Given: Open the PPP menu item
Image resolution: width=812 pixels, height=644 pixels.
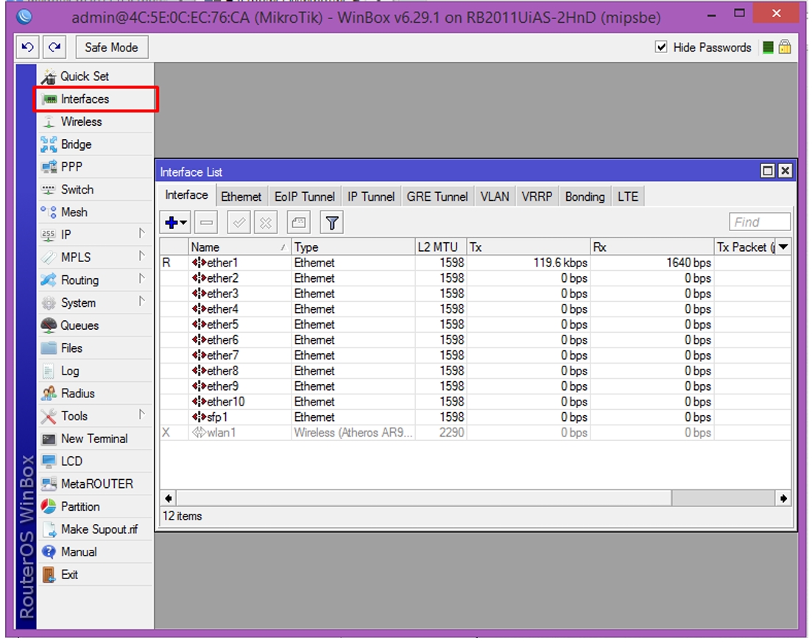Looking at the screenshot, I should (x=94, y=166).
